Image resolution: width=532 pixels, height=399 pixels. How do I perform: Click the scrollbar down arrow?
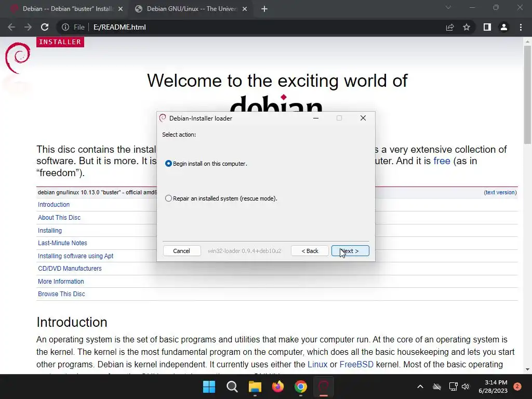(x=527, y=369)
